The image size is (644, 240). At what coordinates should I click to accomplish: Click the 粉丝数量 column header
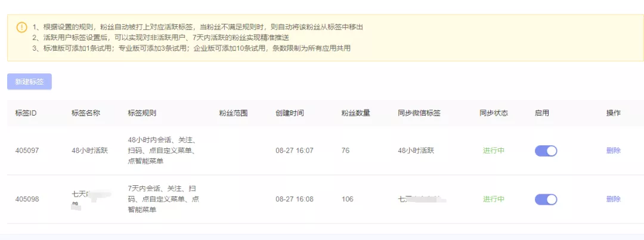[355, 113]
